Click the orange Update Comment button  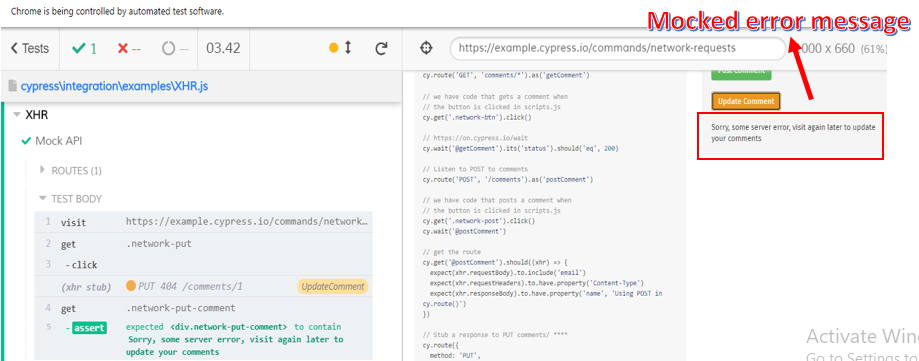(746, 101)
